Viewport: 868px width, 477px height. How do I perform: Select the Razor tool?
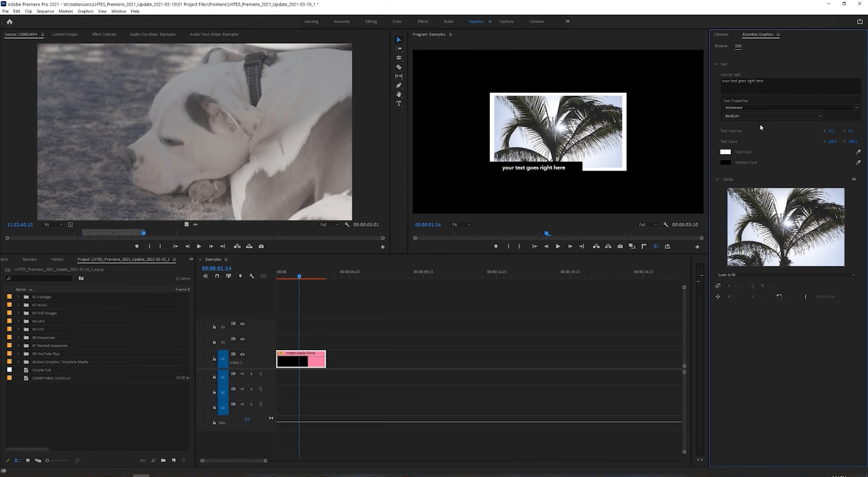tap(398, 67)
